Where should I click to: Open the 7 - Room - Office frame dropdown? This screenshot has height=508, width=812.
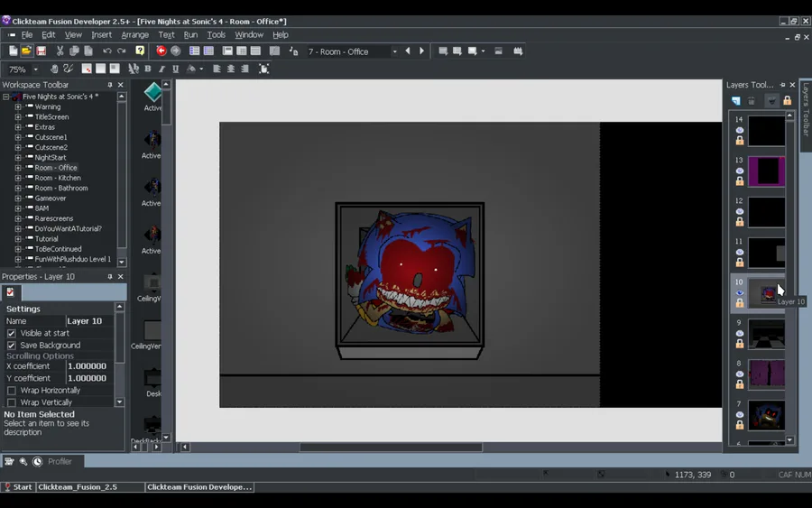[x=394, y=51]
